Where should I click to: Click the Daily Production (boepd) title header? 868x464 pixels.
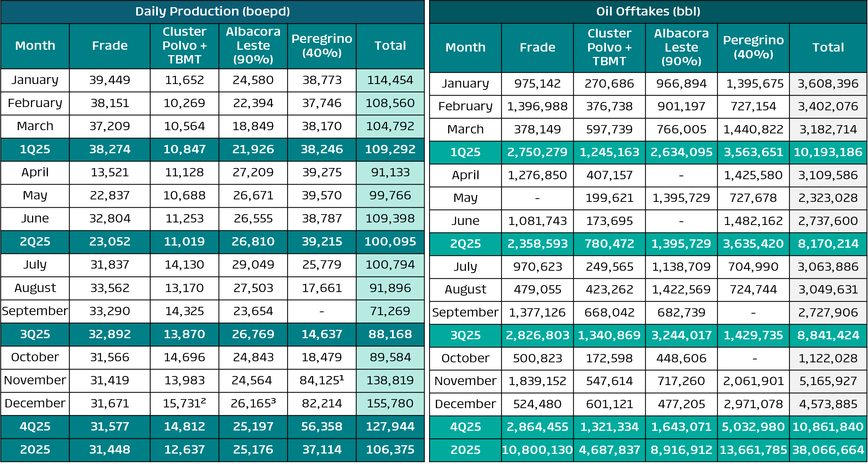click(213, 12)
